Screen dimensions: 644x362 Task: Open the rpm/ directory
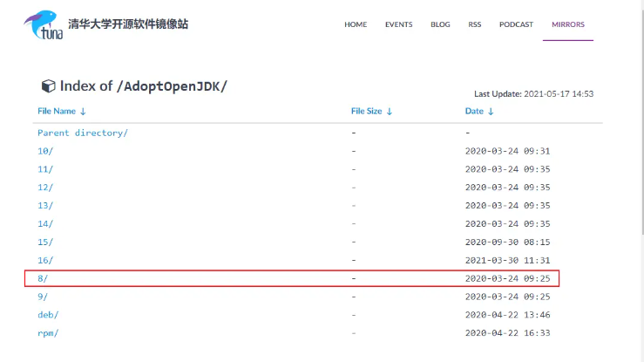tap(48, 333)
